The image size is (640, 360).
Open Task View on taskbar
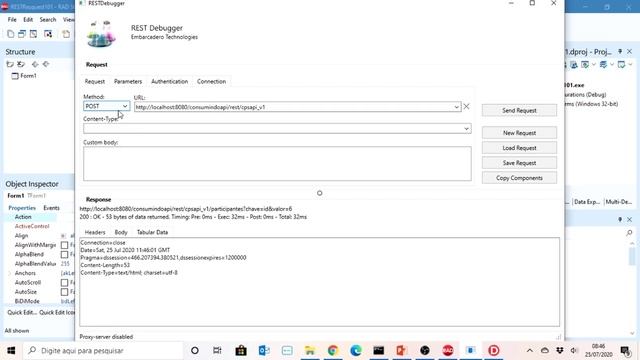(217, 351)
